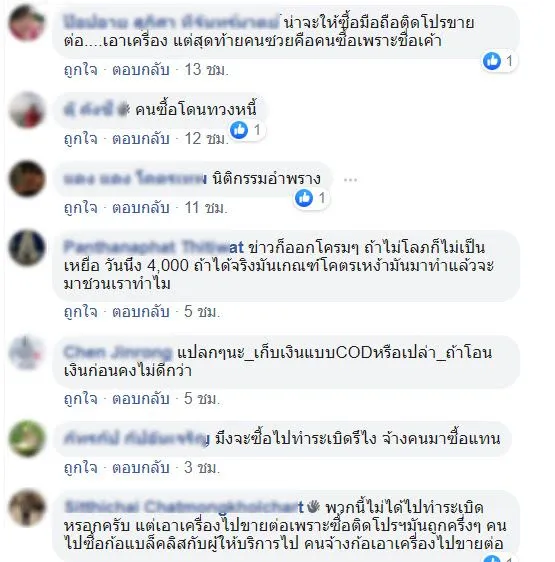This screenshot has height=562, width=555.
Task: Open the 11 ชม. timestamp link
Action: (206, 208)
